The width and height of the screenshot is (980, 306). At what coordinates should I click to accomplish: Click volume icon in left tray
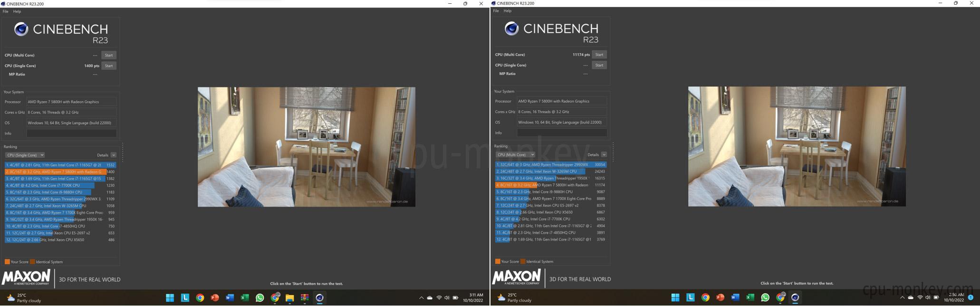coord(447,298)
